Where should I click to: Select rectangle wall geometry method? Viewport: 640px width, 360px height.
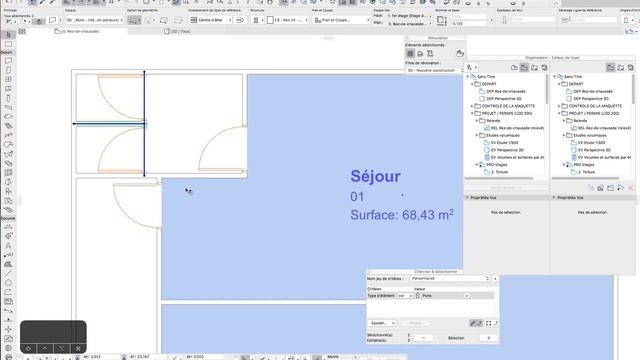point(164,20)
